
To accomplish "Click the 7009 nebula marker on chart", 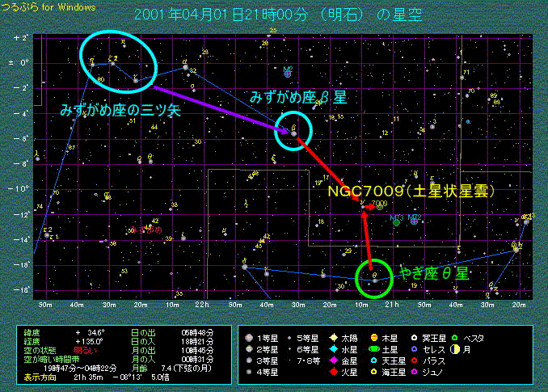I will 380,207.
